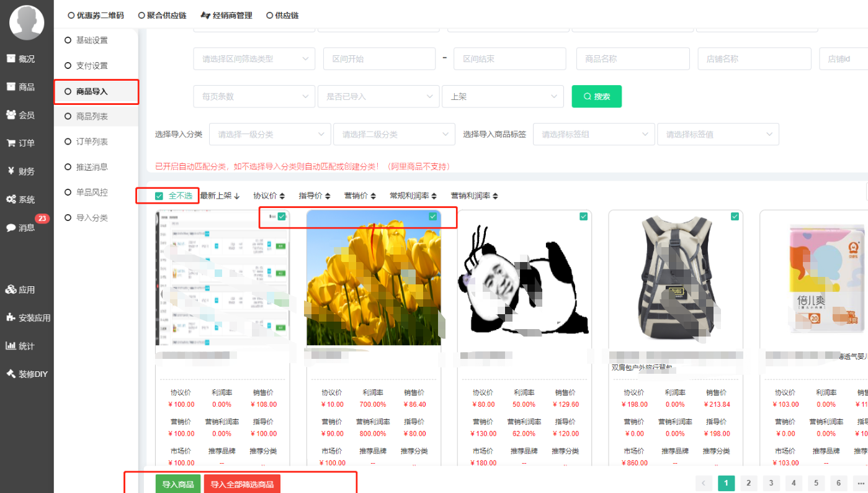Click the 安装应用 puzzle icon
This screenshot has height=493, width=868.
click(11, 317)
